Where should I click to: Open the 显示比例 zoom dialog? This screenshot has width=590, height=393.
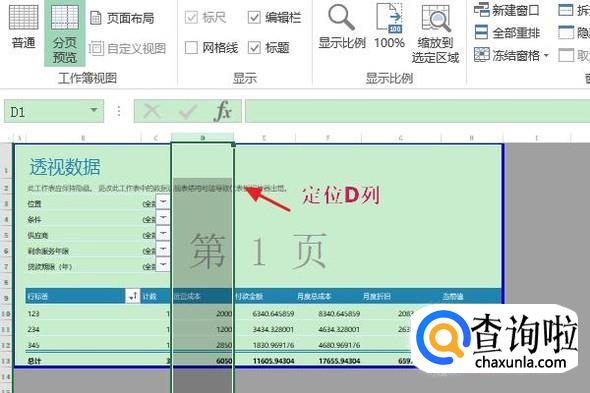(x=342, y=27)
